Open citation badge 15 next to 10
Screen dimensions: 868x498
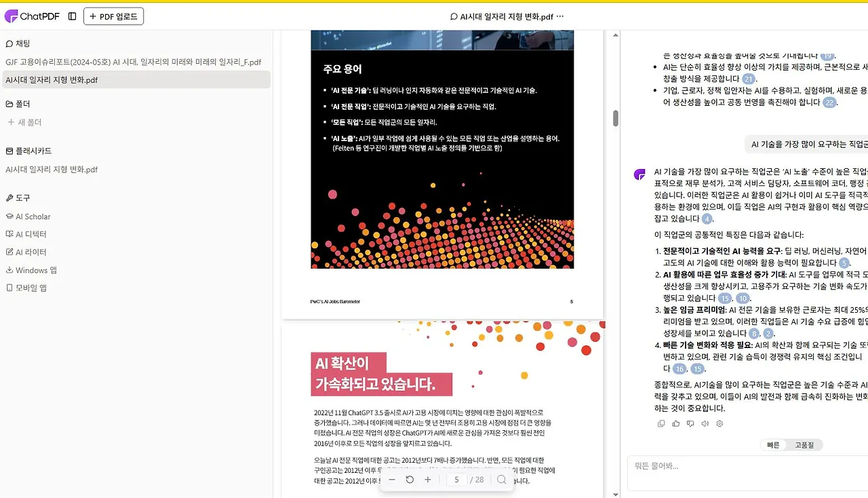pos(725,299)
